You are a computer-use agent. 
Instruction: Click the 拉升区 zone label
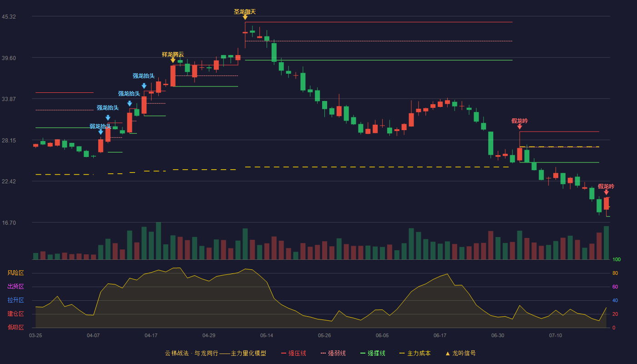[x=15, y=300]
